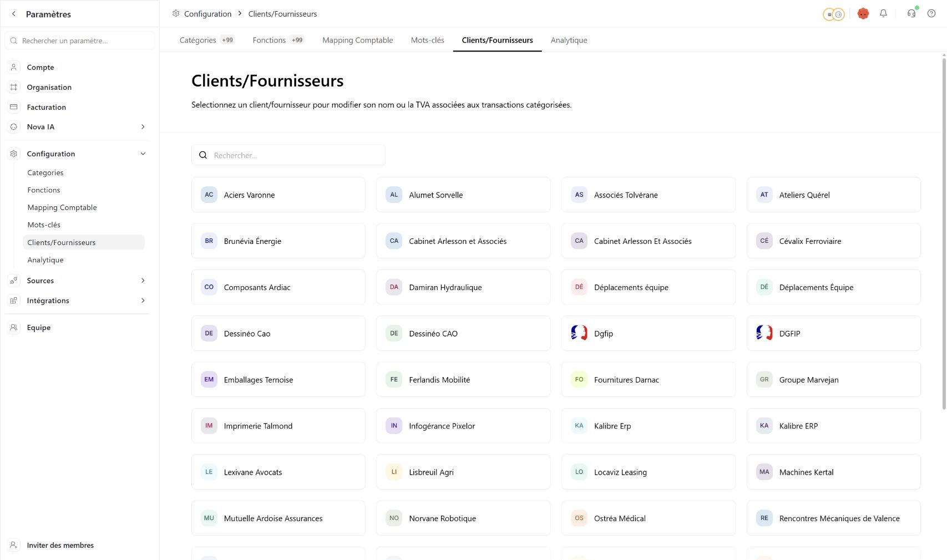The image size is (947, 560).
Task: Switch to the Fonctions tab
Action: pos(278,40)
